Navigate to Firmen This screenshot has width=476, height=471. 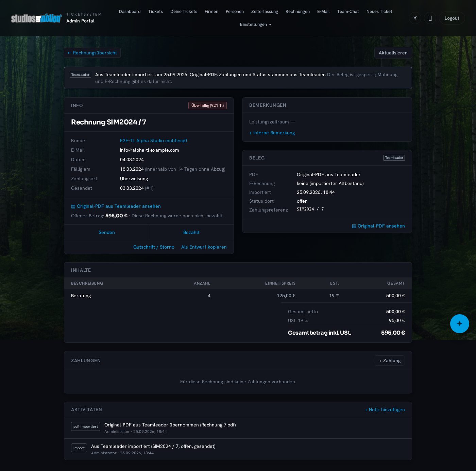click(211, 12)
